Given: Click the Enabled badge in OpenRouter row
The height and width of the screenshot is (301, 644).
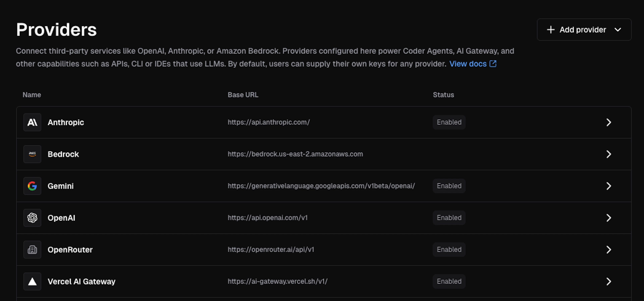Looking at the screenshot, I should 449,249.
